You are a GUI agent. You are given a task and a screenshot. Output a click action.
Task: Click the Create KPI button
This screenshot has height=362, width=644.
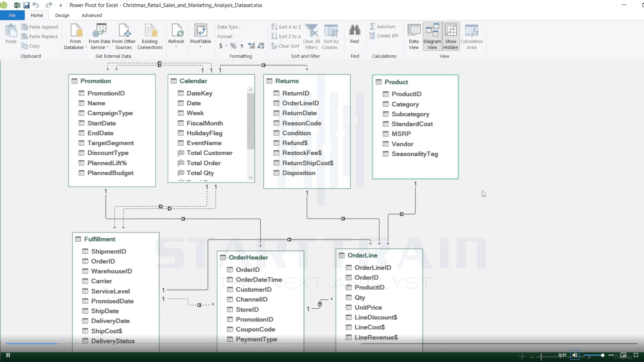(x=384, y=36)
